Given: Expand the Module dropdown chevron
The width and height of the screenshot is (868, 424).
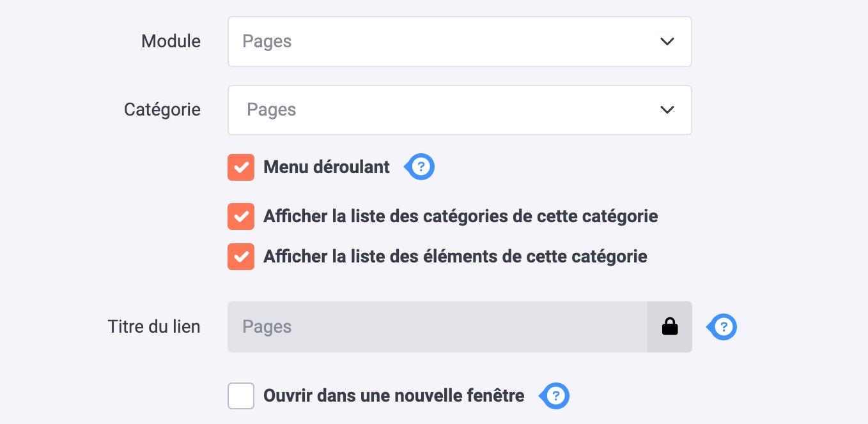Looking at the screenshot, I should pyautogui.click(x=667, y=42).
